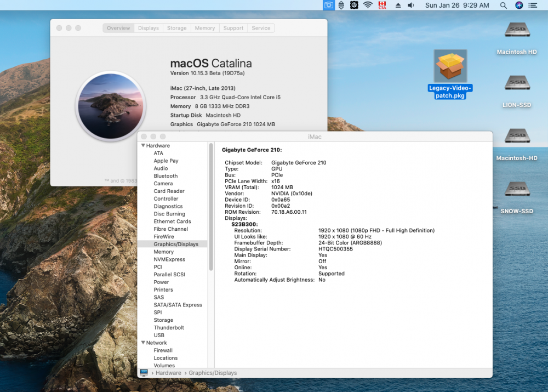The height and width of the screenshot is (392, 548).
Task: Collapse the Network section triangle
Action: click(x=143, y=343)
